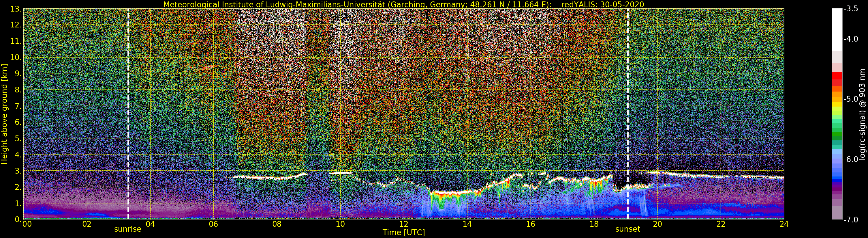Click the colorbar tick label '-7.0'
This screenshot has height=238, width=868.
tap(851, 220)
